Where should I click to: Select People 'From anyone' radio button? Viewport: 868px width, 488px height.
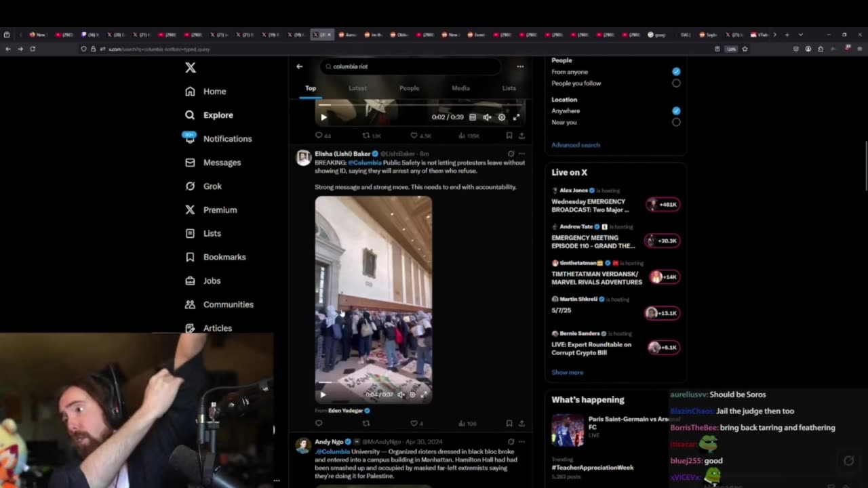(676, 71)
